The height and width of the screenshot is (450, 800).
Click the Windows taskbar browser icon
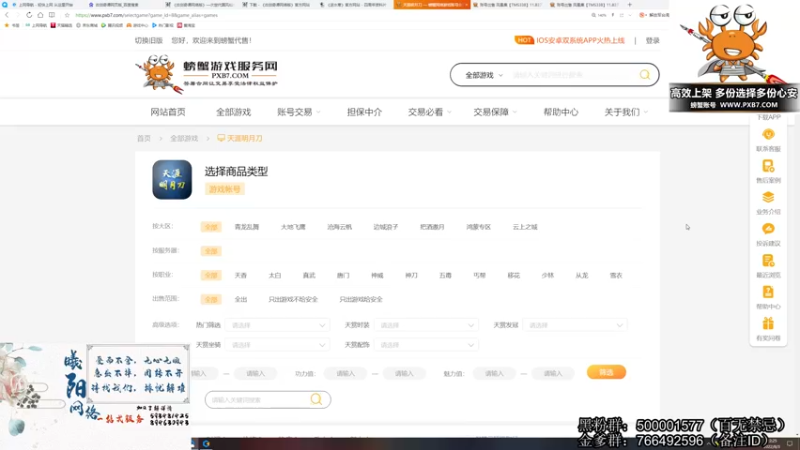(206, 444)
